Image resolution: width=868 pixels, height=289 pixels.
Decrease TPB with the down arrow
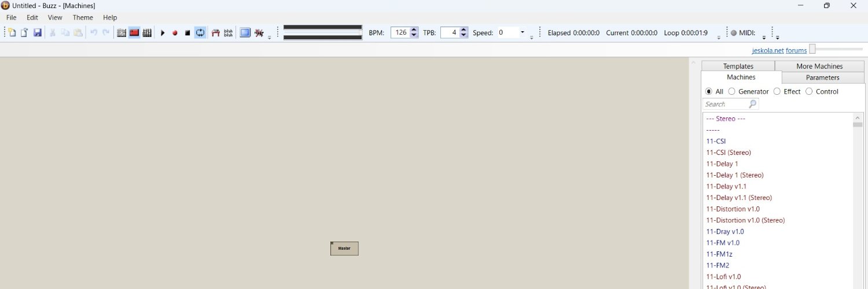pyautogui.click(x=464, y=36)
